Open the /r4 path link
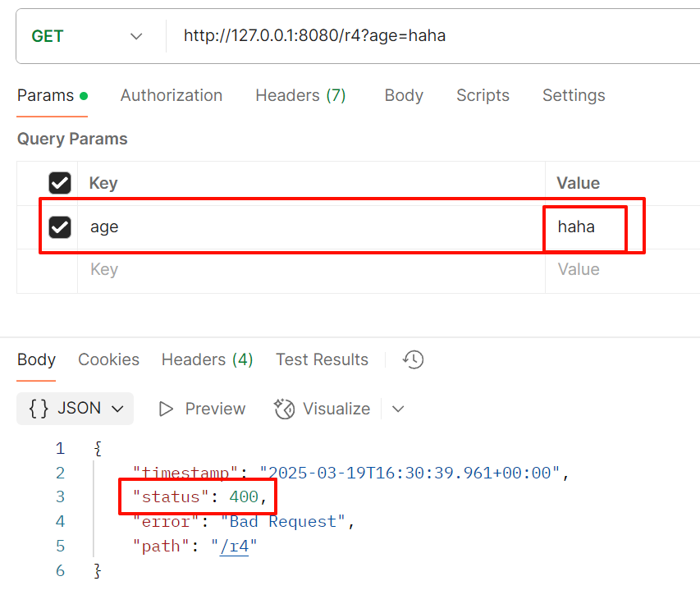Image resolution: width=700 pixels, height=613 pixels. click(x=234, y=547)
